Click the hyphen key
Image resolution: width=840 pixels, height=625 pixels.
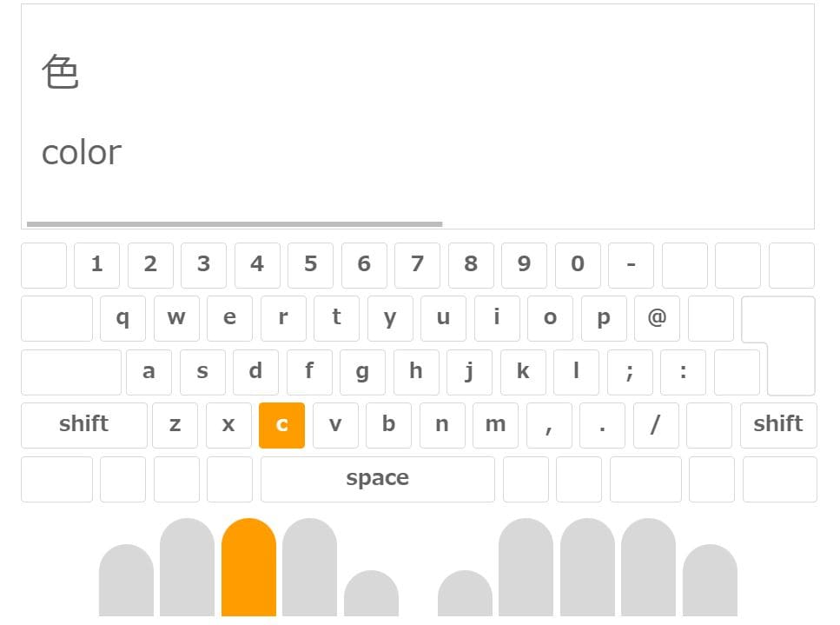click(631, 265)
